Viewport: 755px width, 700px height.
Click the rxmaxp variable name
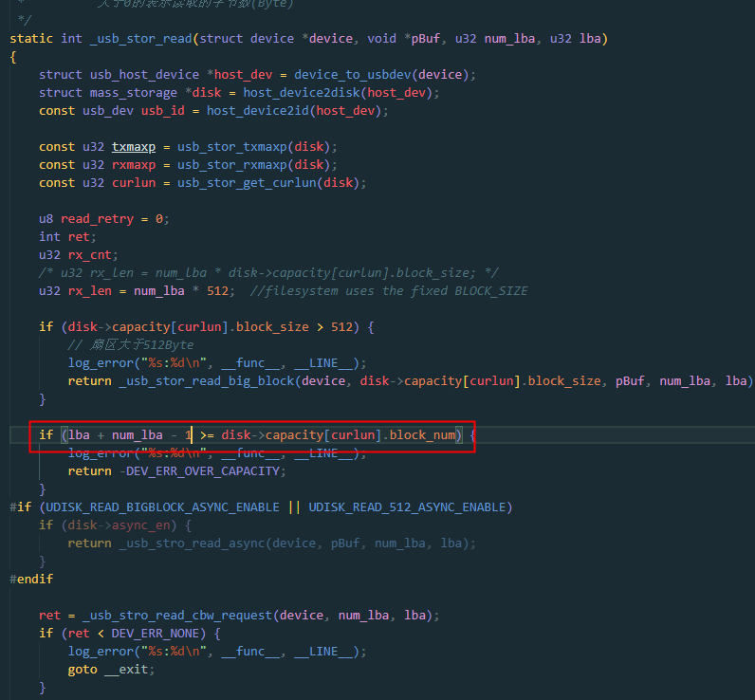134,165
